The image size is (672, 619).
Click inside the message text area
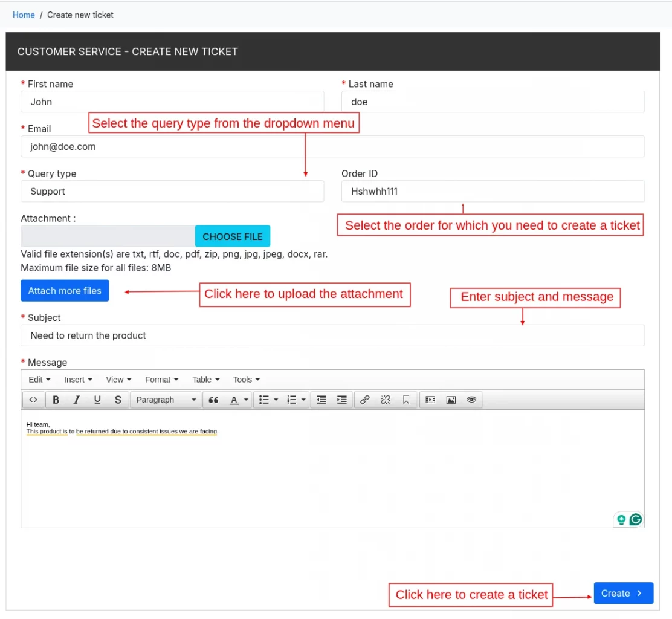[332, 469]
